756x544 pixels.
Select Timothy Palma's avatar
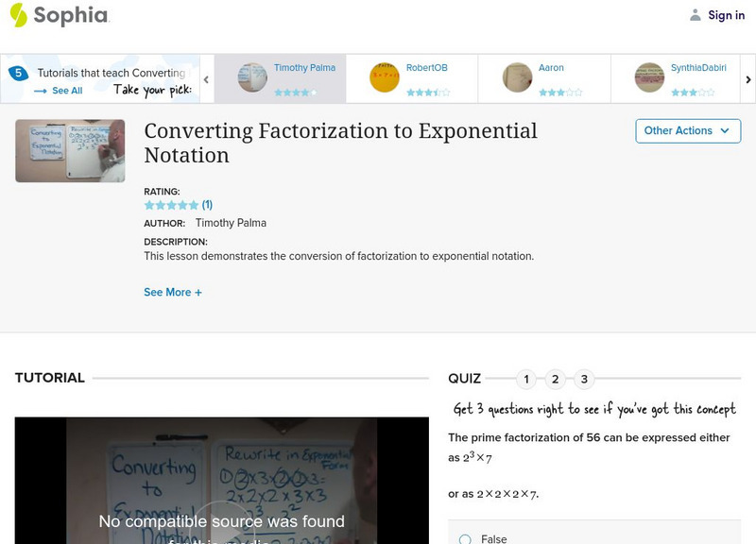(254, 76)
